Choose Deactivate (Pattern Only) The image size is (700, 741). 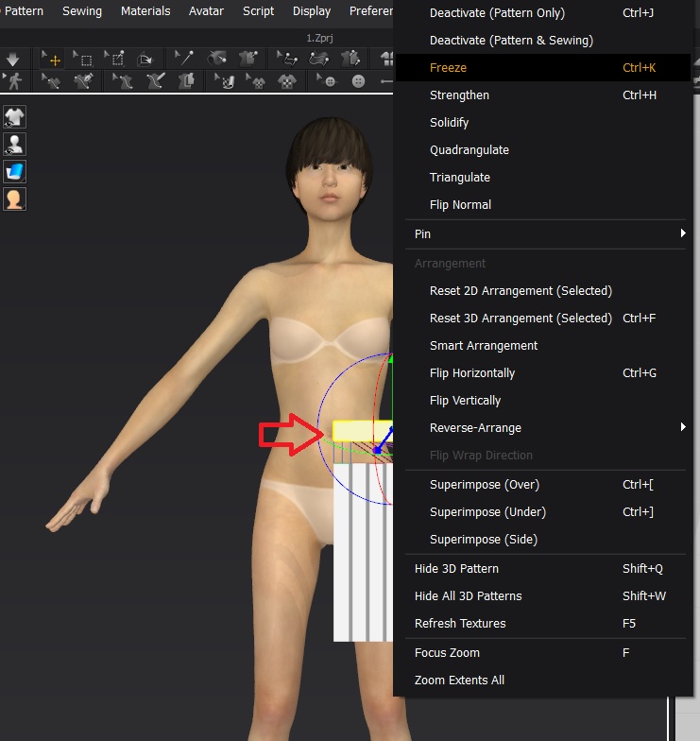[542, 13]
